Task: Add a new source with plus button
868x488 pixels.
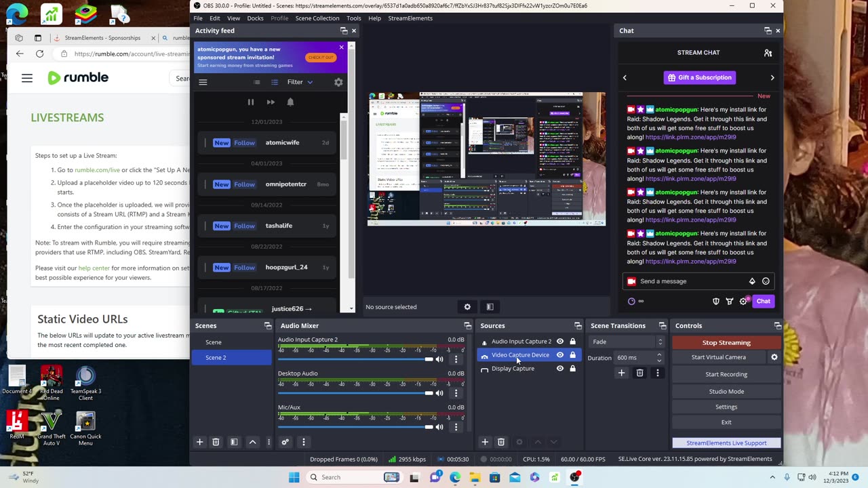Action: click(485, 442)
